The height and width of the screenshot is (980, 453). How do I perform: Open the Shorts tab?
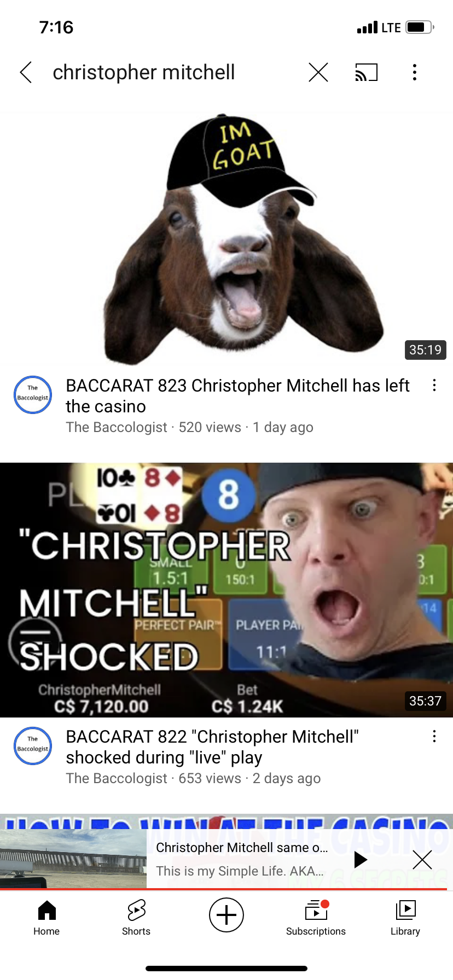pyautogui.click(x=136, y=918)
